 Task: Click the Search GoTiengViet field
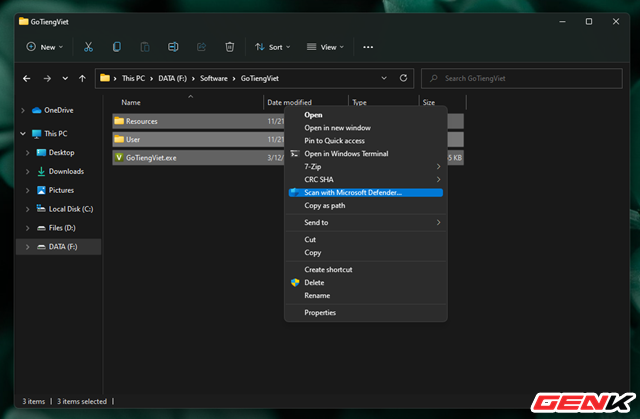tap(522, 78)
